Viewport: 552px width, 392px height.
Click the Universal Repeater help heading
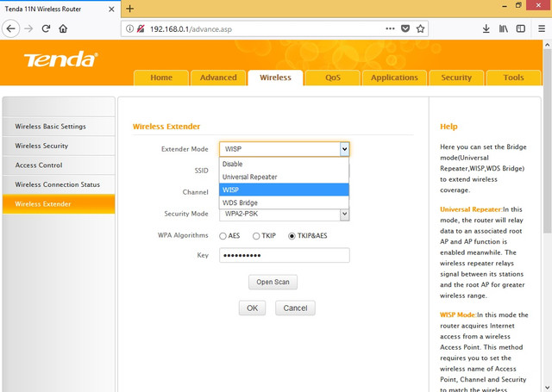pos(471,209)
